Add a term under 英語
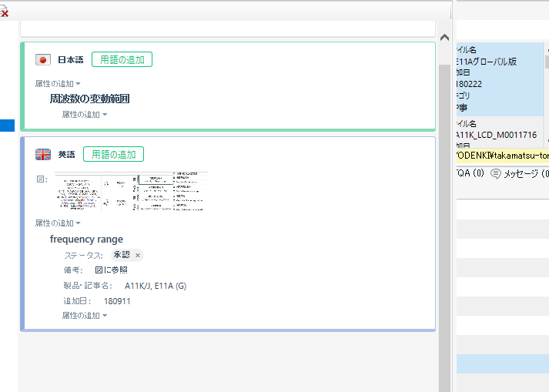The width and height of the screenshot is (549, 392). [113, 154]
